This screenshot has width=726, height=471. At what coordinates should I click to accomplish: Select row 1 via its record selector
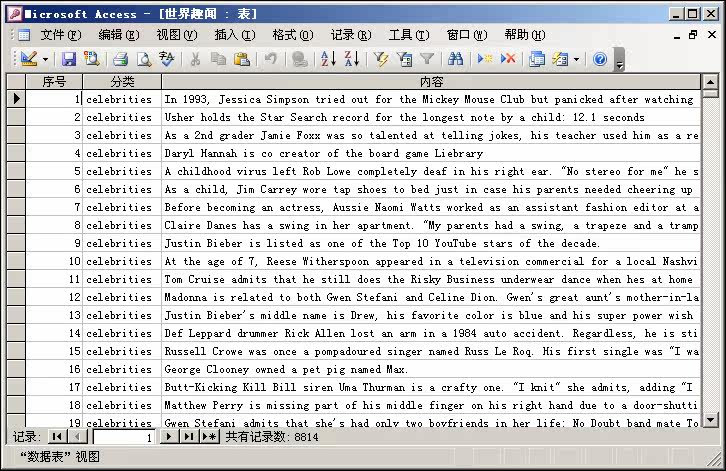(x=16, y=99)
